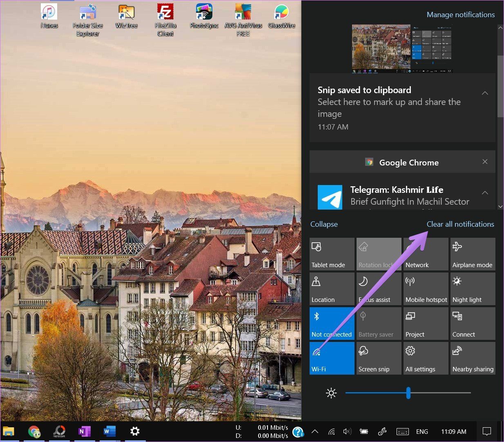Collapse the Telegram notification chevron

(485, 192)
